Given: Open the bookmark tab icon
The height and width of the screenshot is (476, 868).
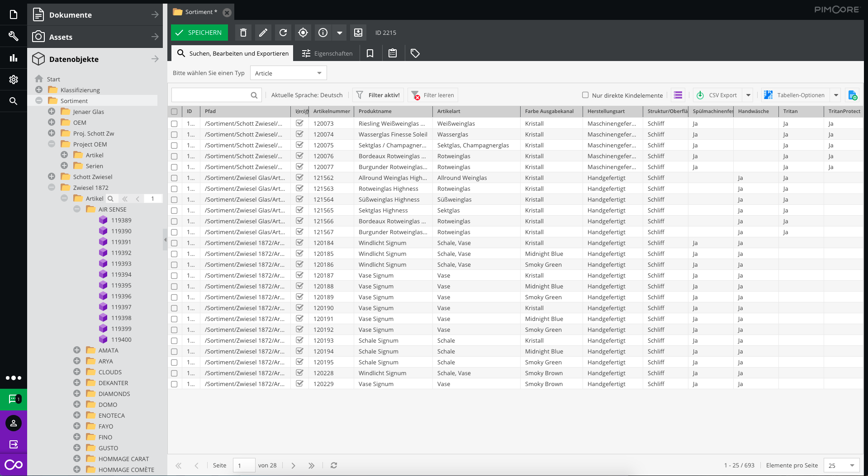Looking at the screenshot, I should pyautogui.click(x=370, y=53).
